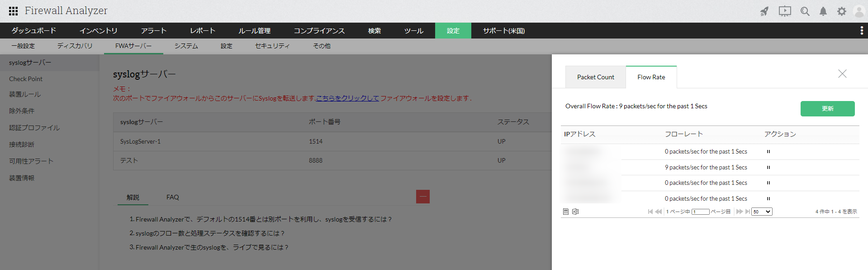This screenshot has height=270, width=868.
Task: Select the その他 sub-tab
Action: coord(322,46)
